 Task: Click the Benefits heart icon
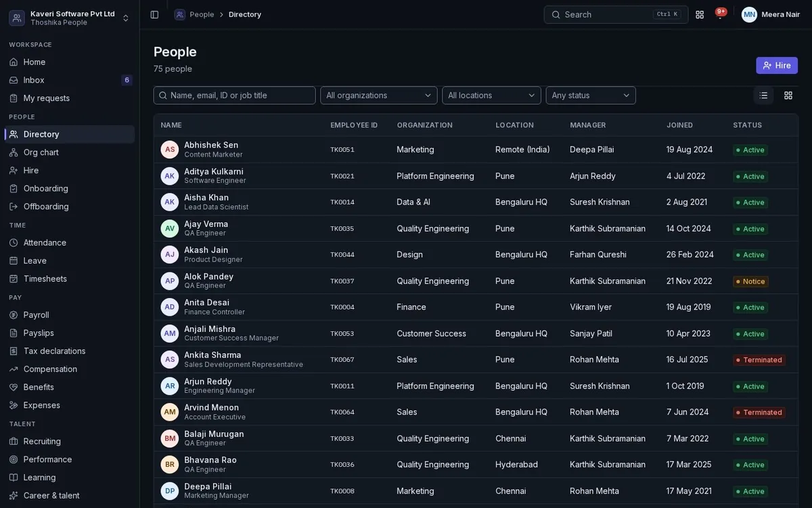point(14,387)
